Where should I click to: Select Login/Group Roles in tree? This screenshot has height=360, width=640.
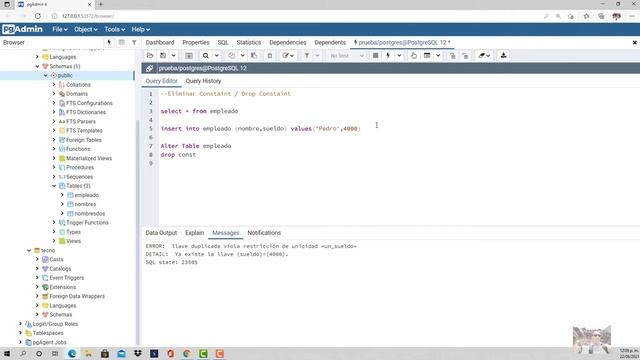click(55, 324)
